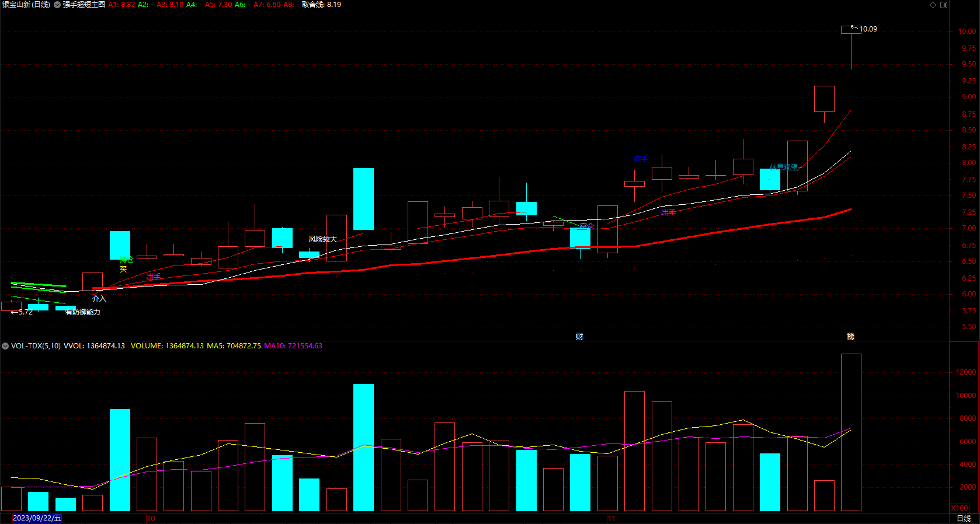980x524 pixels.
Task: Click the A7: 6.60 value
Action: click(267, 5)
